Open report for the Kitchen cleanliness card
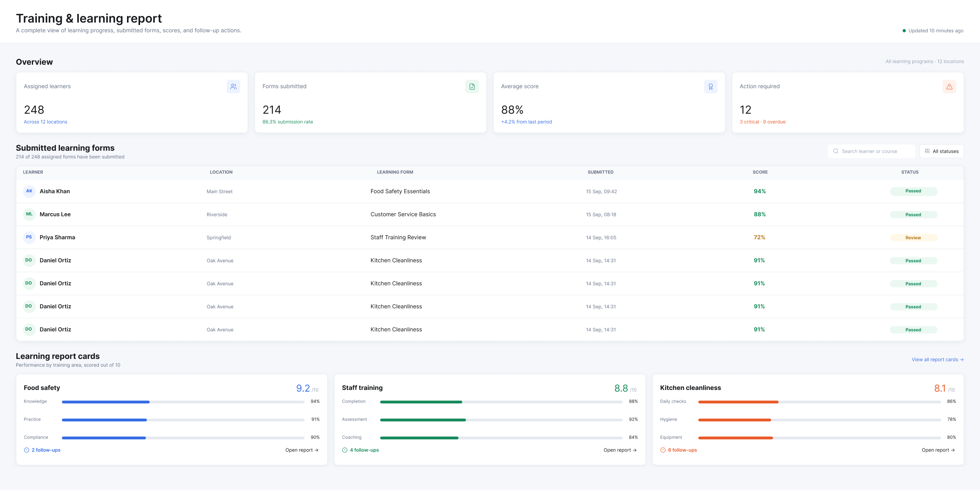Viewport: 980px width, 490px height. [938, 450]
